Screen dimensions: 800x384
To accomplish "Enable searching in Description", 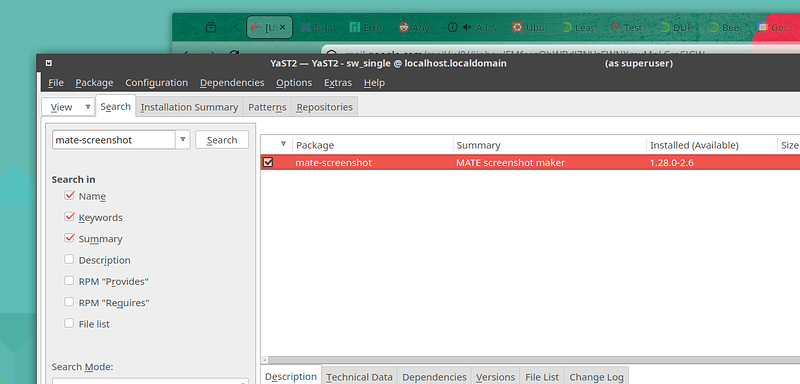I will 69,260.
